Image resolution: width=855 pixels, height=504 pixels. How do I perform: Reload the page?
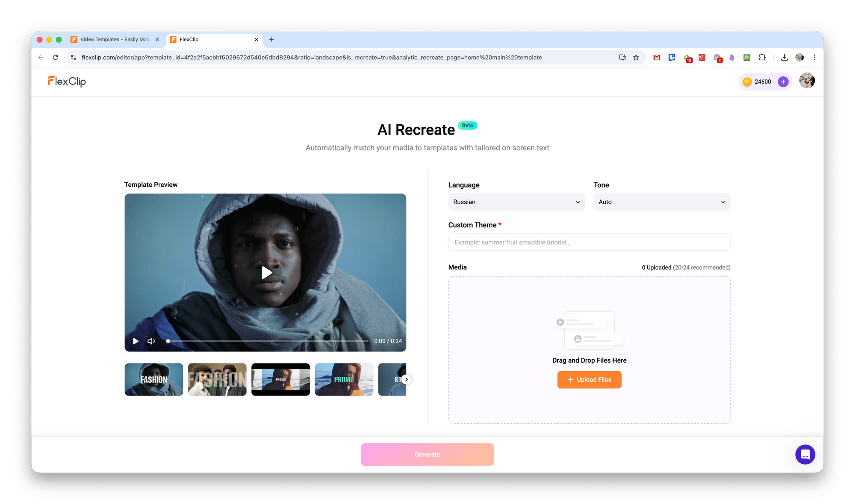click(56, 57)
